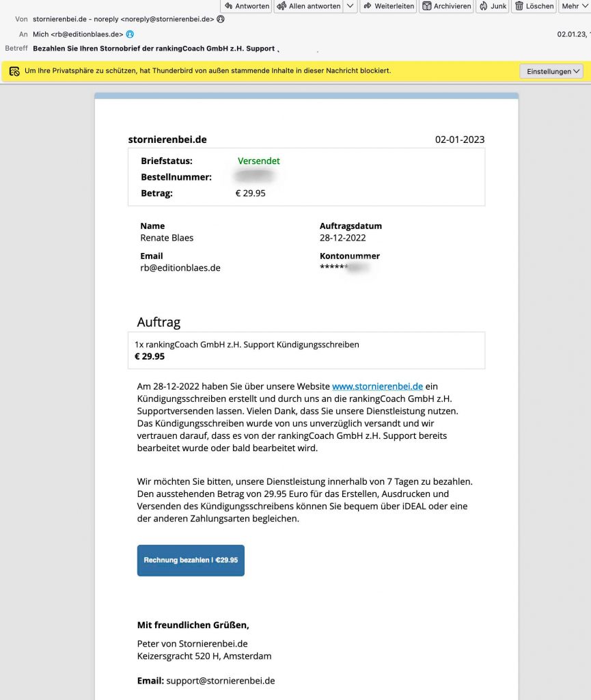The width and height of the screenshot is (591, 700).
Task: Mark the message as Junk
Action: pos(493,6)
